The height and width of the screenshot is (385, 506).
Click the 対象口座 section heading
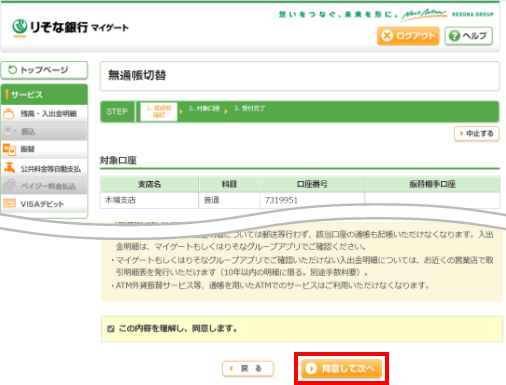point(118,160)
